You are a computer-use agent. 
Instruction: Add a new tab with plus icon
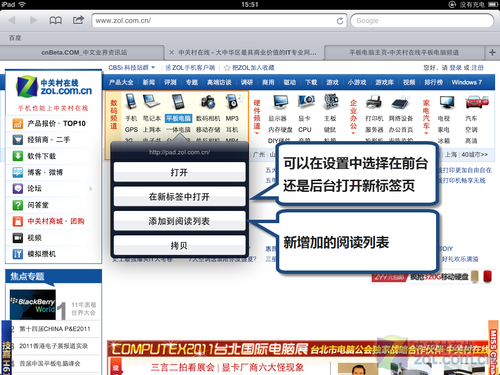(492, 52)
